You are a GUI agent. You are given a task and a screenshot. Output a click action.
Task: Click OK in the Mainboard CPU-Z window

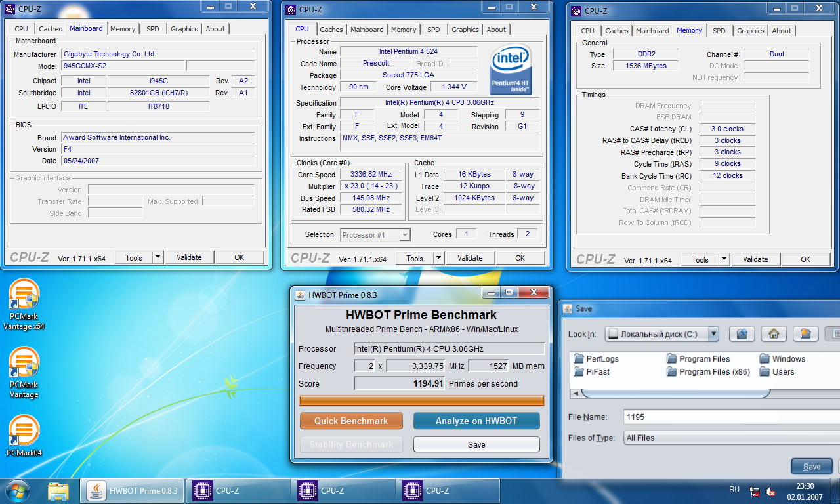point(240,257)
